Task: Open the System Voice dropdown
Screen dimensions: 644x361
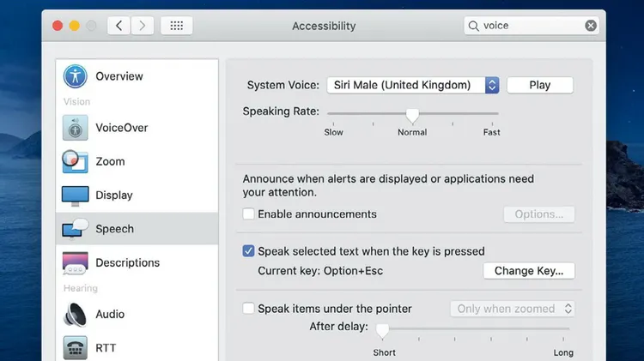Action: pyautogui.click(x=412, y=85)
